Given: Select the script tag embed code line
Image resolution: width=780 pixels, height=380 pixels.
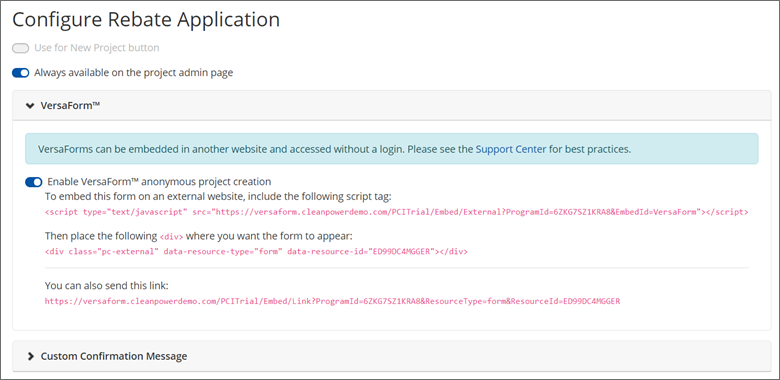Looking at the screenshot, I should [396, 212].
